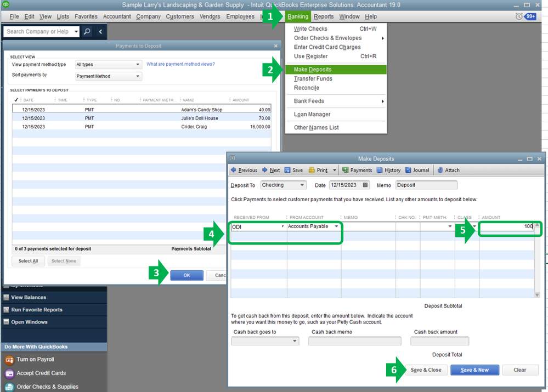The height and width of the screenshot is (392, 548).
Task: Go to Previous deposit
Action: [244, 170]
